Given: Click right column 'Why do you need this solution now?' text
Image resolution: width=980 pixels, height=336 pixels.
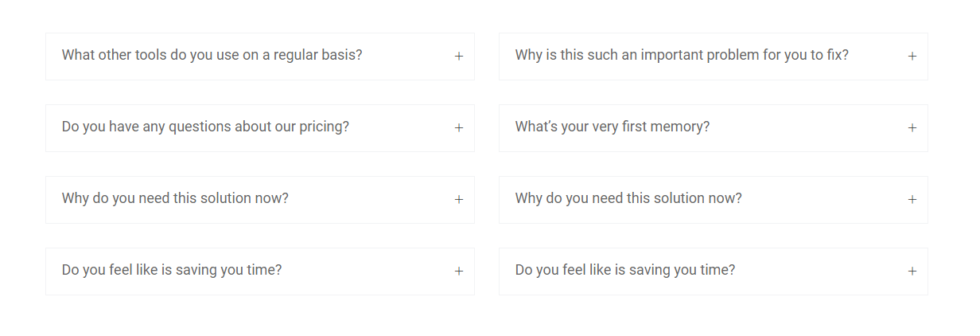Looking at the screenshot, I should pos(628,198).
